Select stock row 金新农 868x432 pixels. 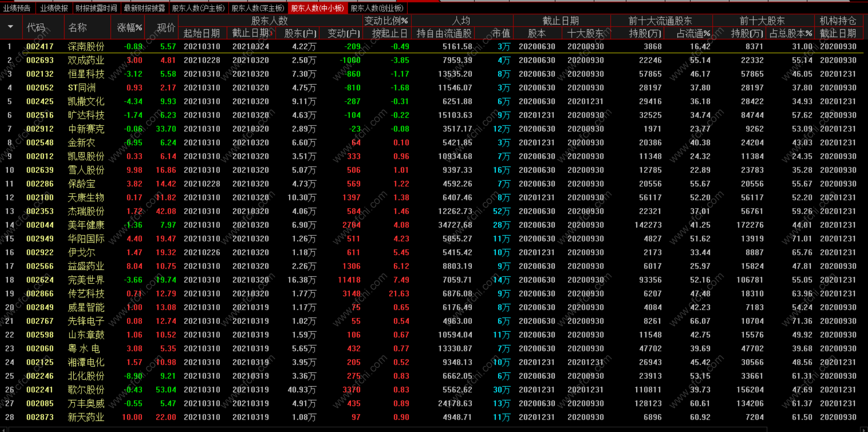coord(431,143)
